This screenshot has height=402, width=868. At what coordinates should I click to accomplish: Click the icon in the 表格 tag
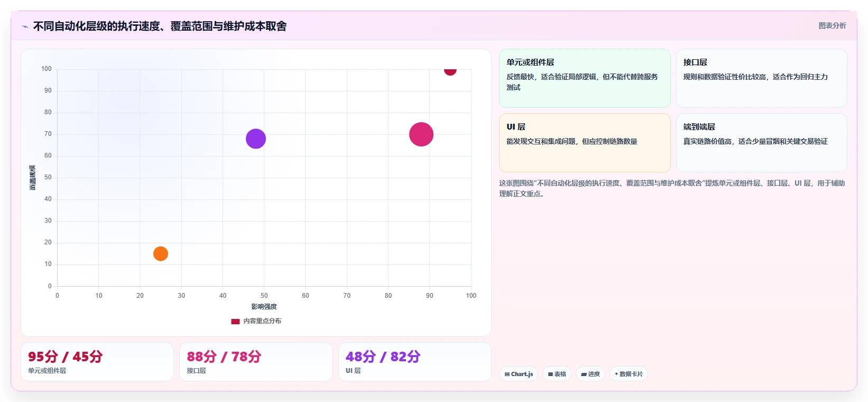[x=550, y=374]
